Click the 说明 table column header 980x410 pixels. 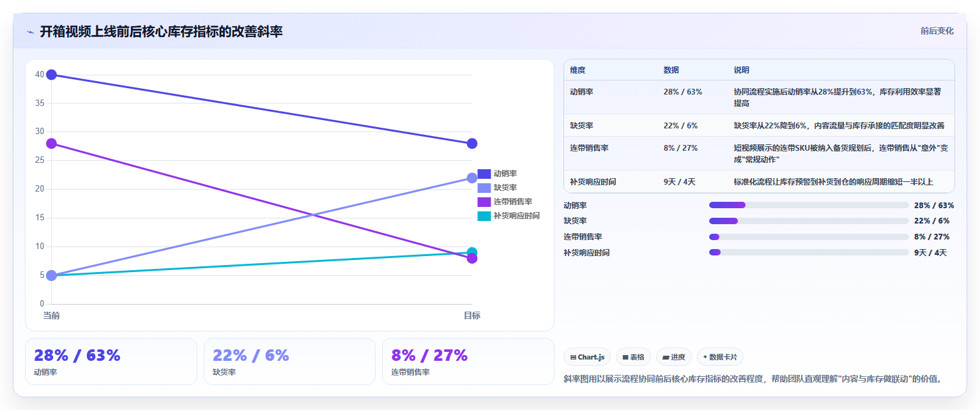tap(742, 70)
